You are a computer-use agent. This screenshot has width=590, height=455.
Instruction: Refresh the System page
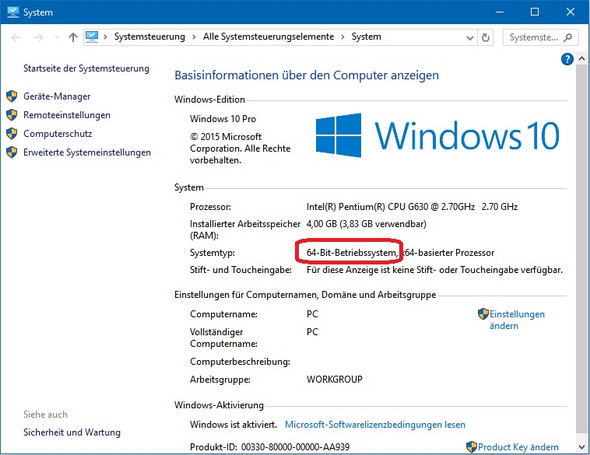(486, 38)
